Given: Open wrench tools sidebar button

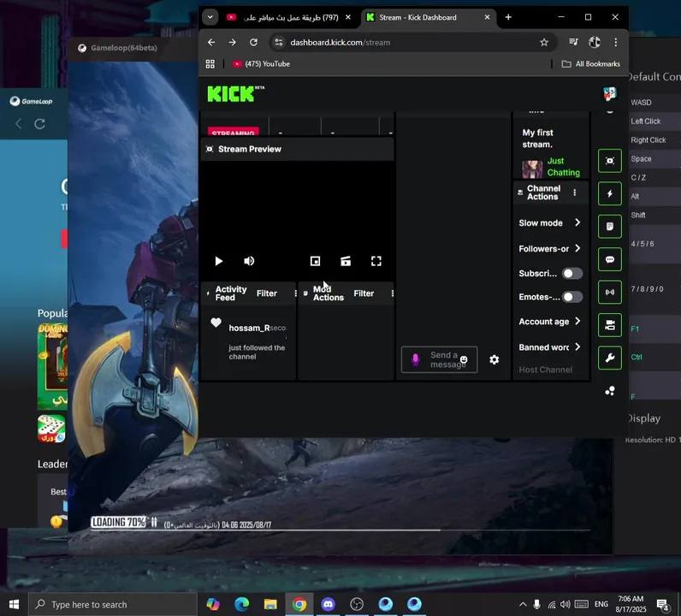Looking at the screenshot, I should coord(610,358).
